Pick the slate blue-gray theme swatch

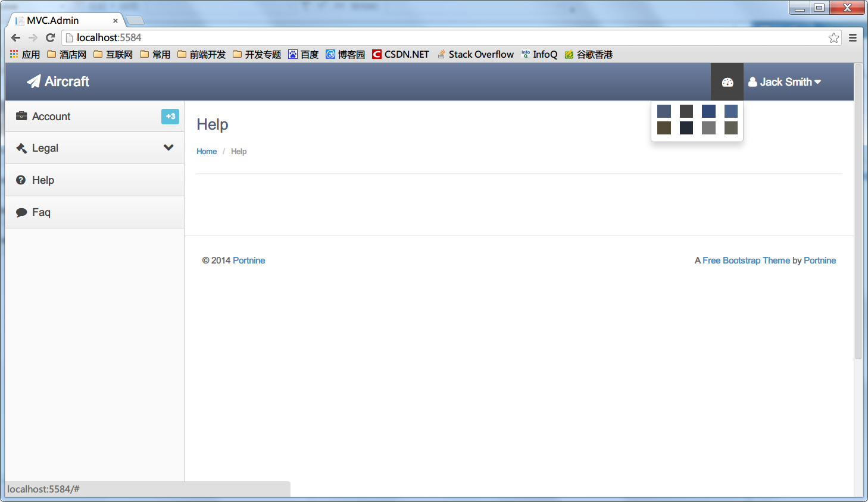coord(664,111)
